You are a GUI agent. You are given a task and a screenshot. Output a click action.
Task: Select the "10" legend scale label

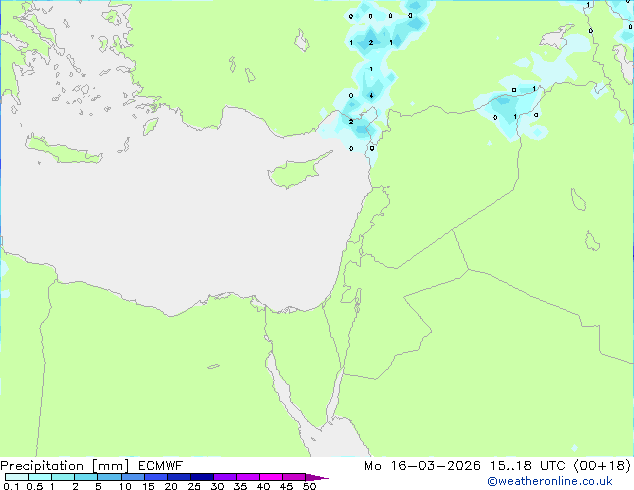click(125, 486)
